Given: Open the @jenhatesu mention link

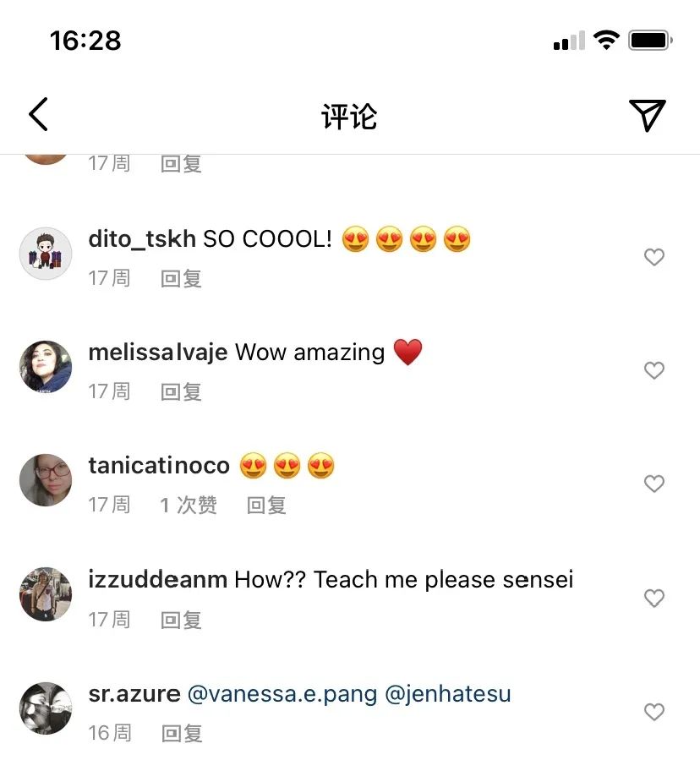Looking at the screenshot, I should [x=448, y=695].
